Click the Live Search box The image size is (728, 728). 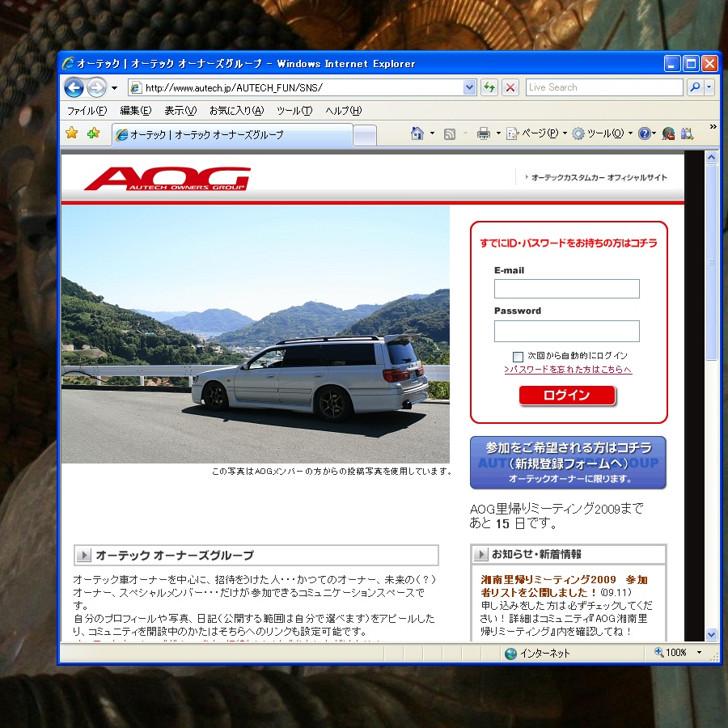pos(604,87)
